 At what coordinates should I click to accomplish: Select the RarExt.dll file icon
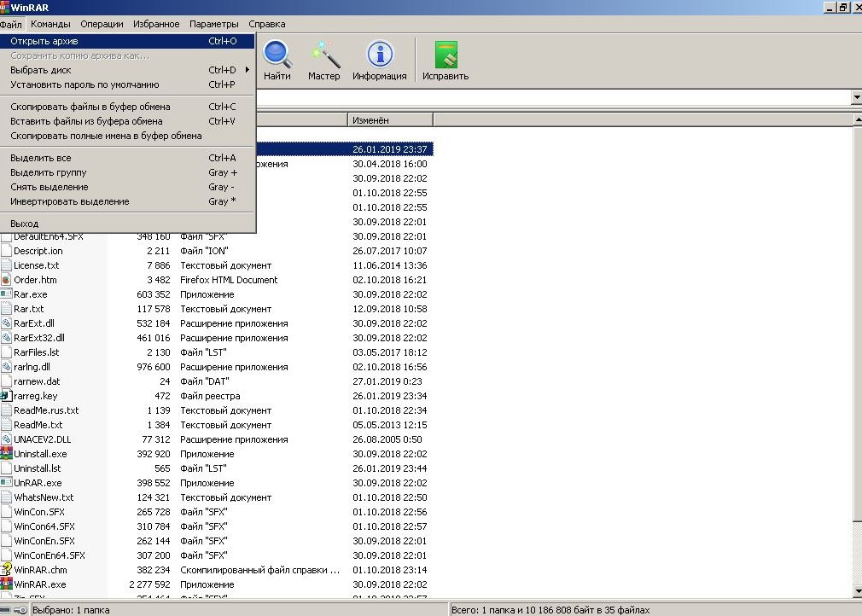pos(6,323)
